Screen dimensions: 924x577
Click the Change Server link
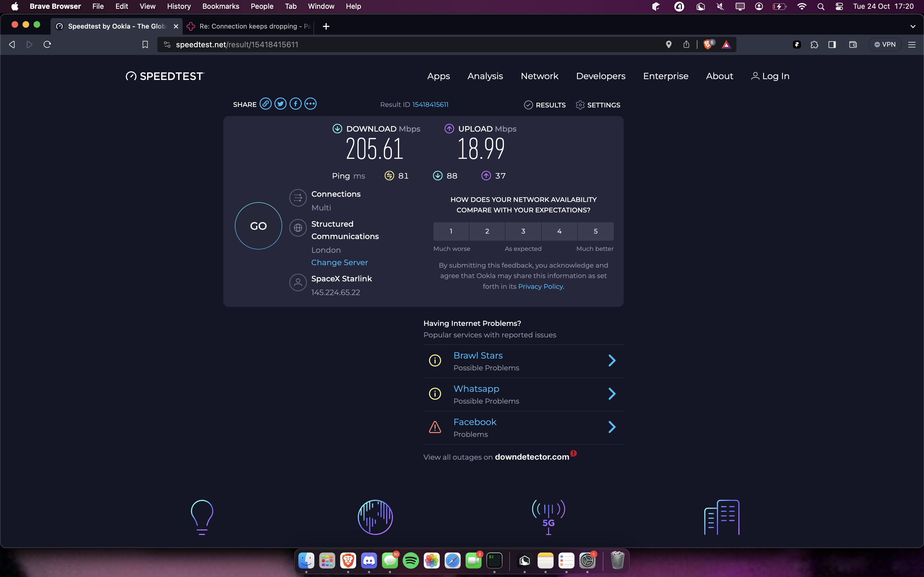coord(339,263)
